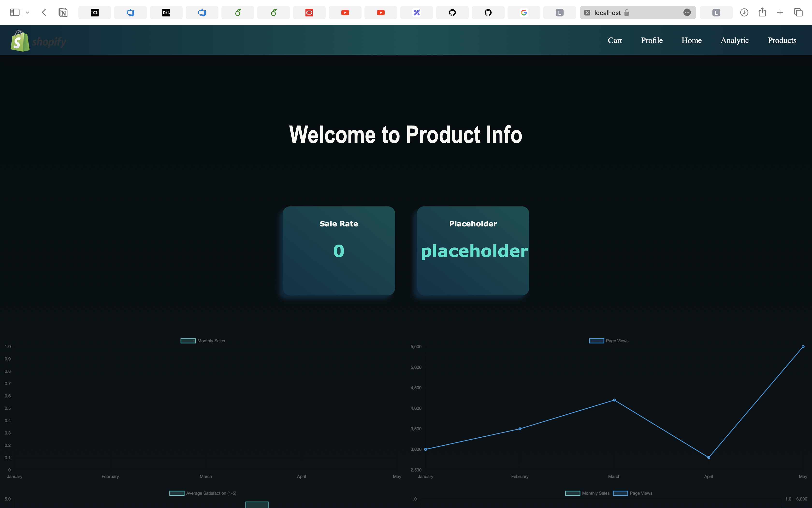Open the first blue Azure DevOps tab

[x=130, y=12]
